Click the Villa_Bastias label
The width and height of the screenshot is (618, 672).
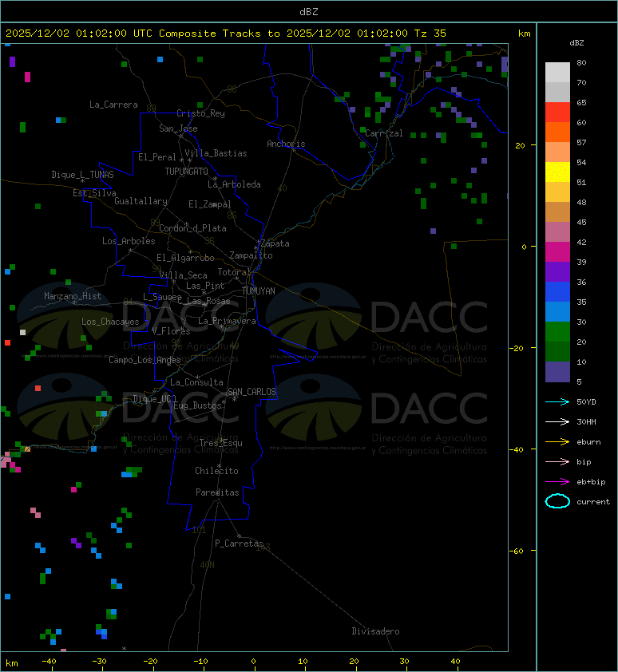(x=216, y=153)
